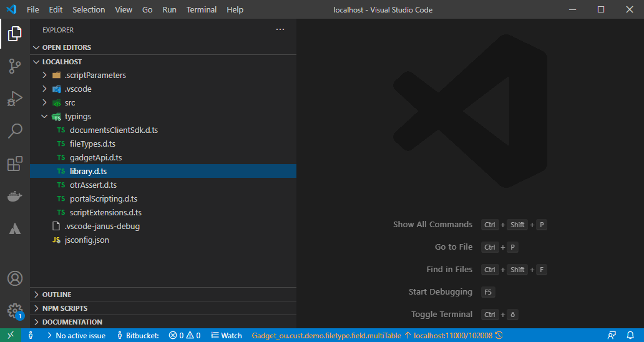Click the feedback icon in status bar
The width and height of the screenshot is (644, 342).
(612, 335)
